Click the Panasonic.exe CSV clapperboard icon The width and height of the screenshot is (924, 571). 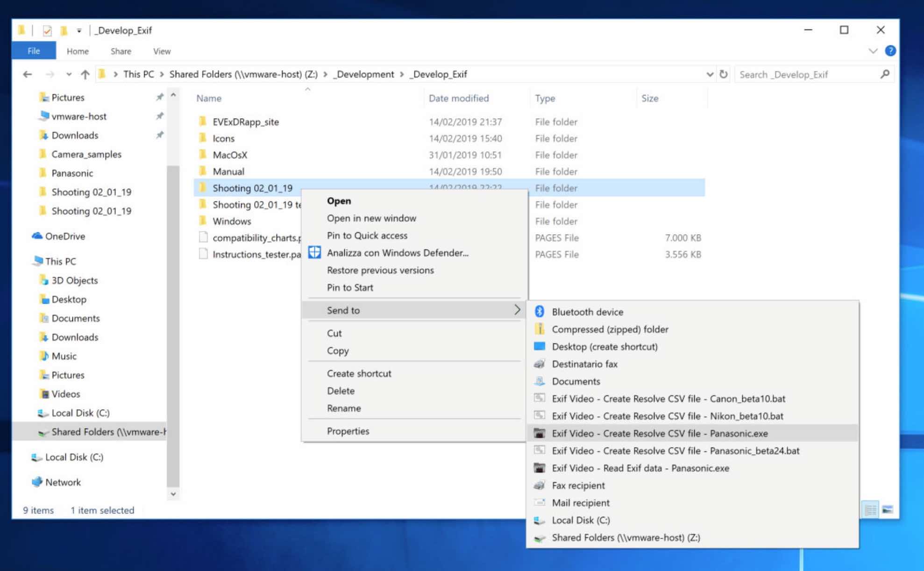click(540, 433)
